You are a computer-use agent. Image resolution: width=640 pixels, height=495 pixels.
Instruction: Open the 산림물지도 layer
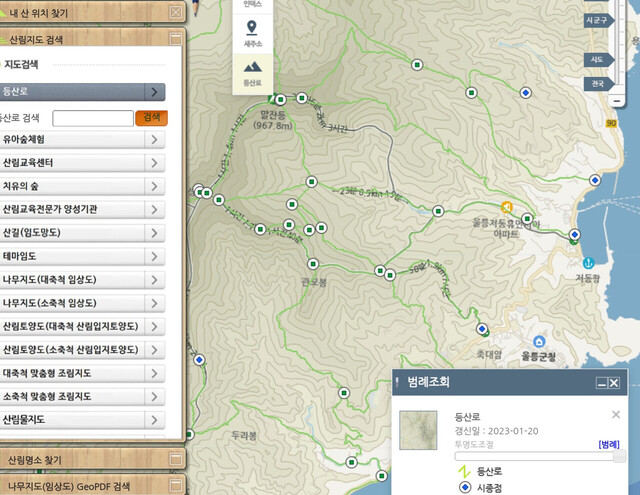pos(82,420)
